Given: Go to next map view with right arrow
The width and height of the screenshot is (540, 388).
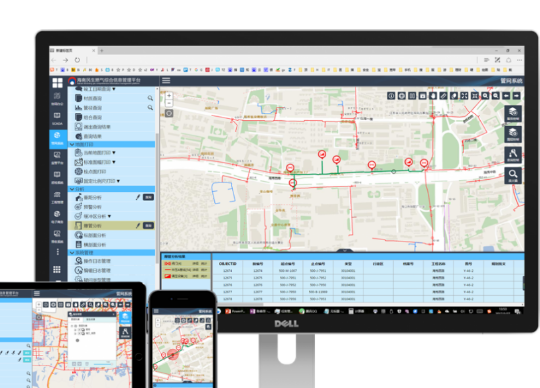Looking at the screenshot, I should pos(516,96).
